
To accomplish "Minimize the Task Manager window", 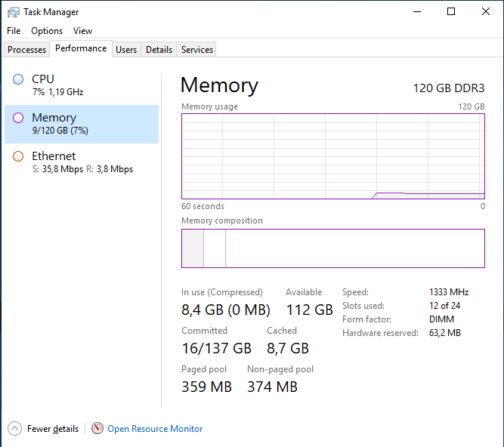I will tap(416, 12).
